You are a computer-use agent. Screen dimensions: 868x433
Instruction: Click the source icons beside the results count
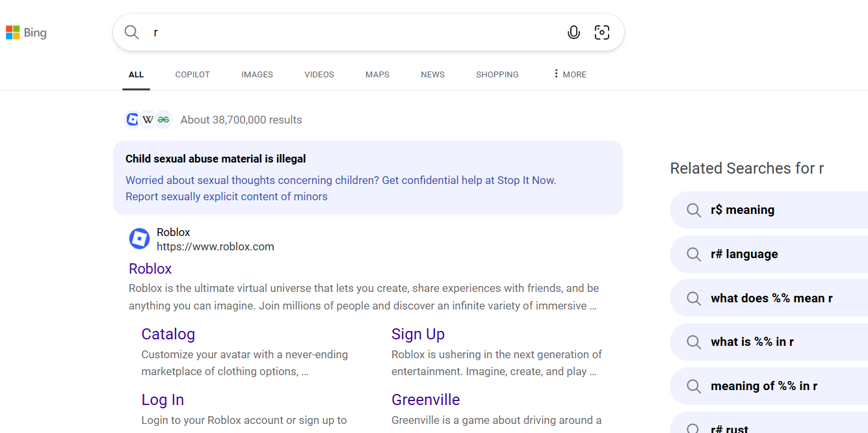148,120
